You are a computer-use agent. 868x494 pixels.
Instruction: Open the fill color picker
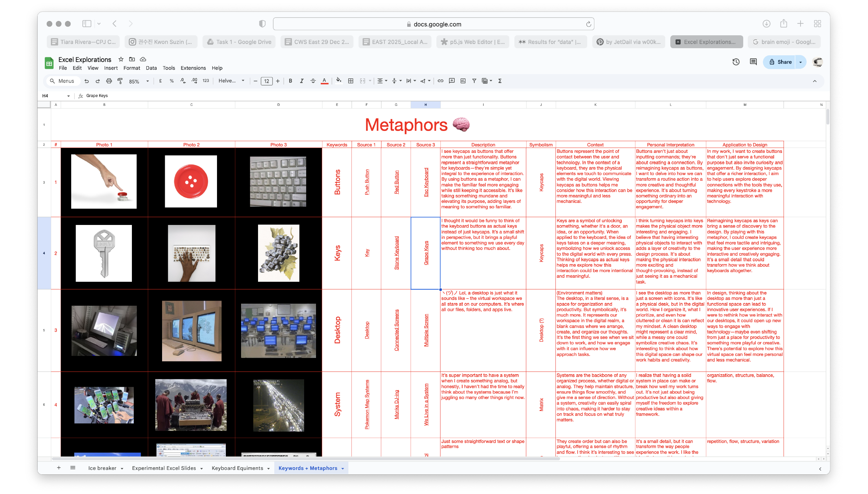[338, 81]
